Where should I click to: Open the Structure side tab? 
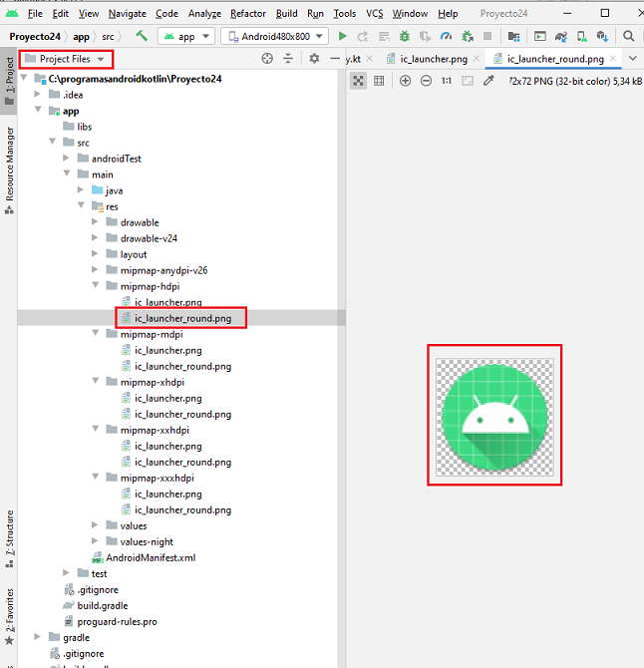(x=9, y=539)
